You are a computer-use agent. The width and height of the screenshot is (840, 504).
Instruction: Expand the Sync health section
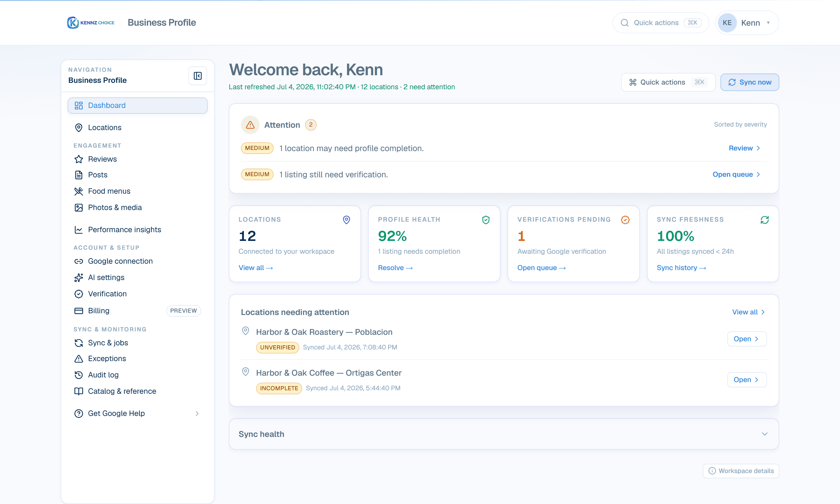point(503,434)
